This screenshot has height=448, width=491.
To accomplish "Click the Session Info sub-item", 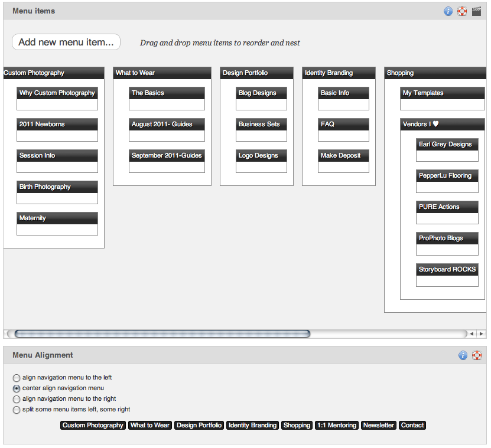I will click(57, 155).
